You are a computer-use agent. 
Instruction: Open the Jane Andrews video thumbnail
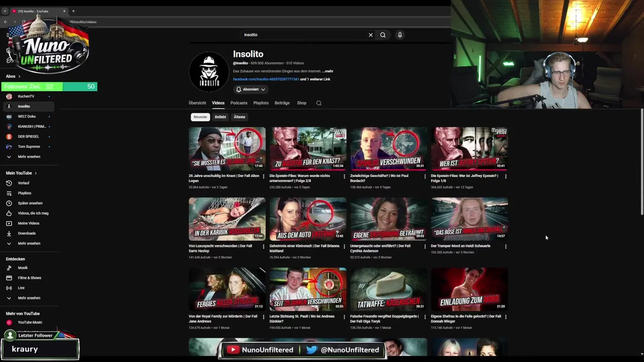(227, 289)
